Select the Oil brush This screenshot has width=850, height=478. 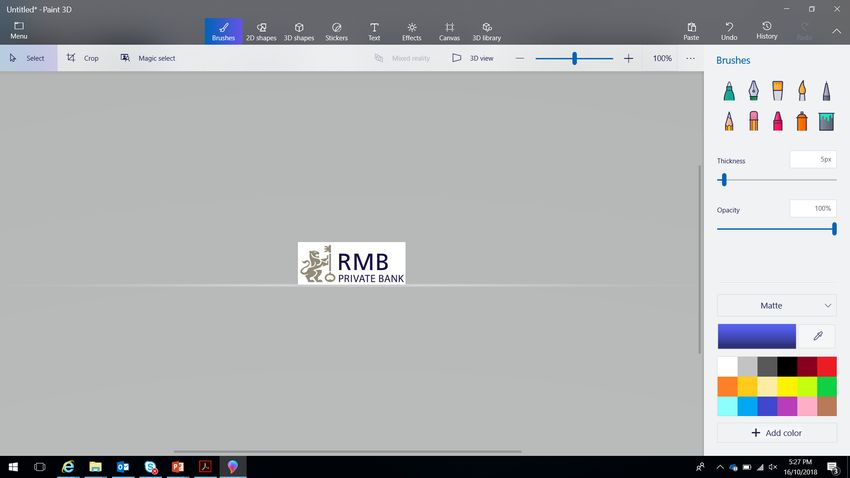[777, 91]
